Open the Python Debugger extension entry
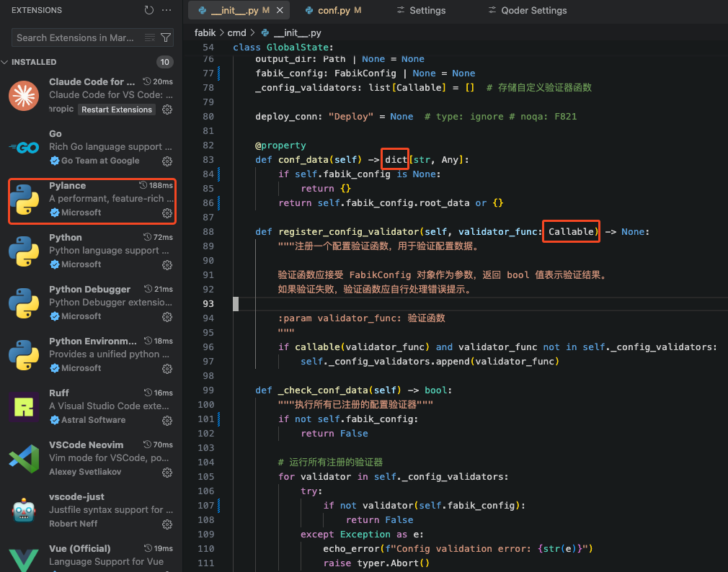728x572 pixels. (90, 303)
